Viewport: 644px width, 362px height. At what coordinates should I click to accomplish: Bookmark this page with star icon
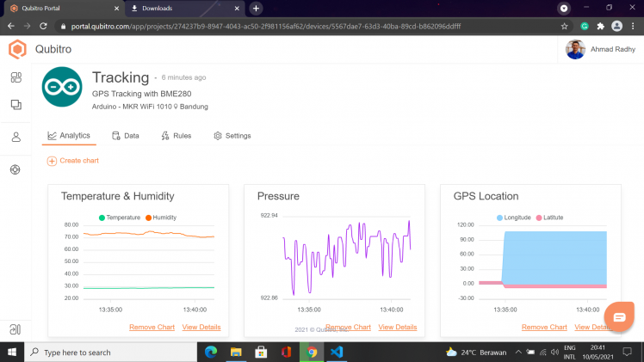564,27
